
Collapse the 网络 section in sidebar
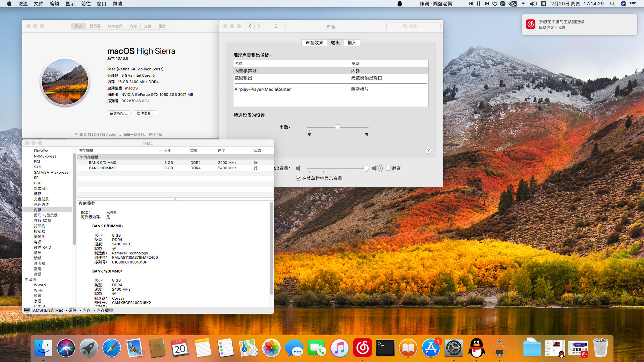tap(26, 279)
